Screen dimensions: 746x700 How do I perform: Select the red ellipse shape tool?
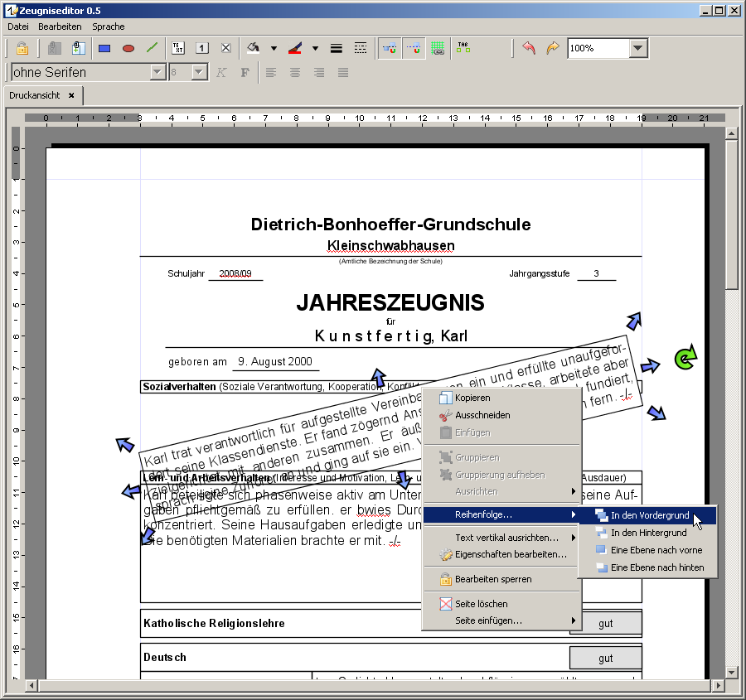[128, 48]
